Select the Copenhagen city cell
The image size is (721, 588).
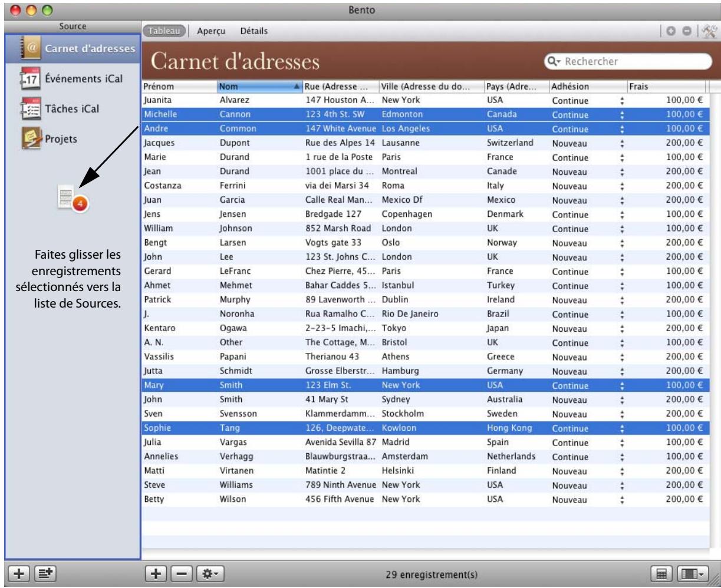coord(407,214)
